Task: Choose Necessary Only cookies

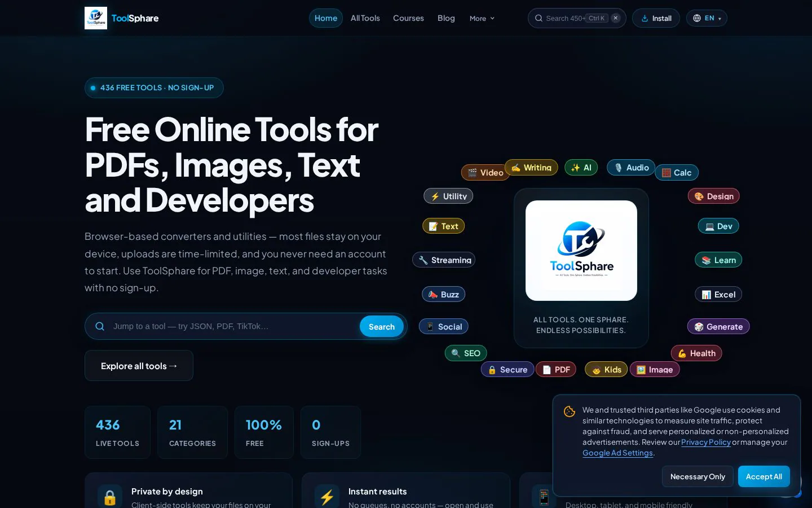Action: (698, 476)
